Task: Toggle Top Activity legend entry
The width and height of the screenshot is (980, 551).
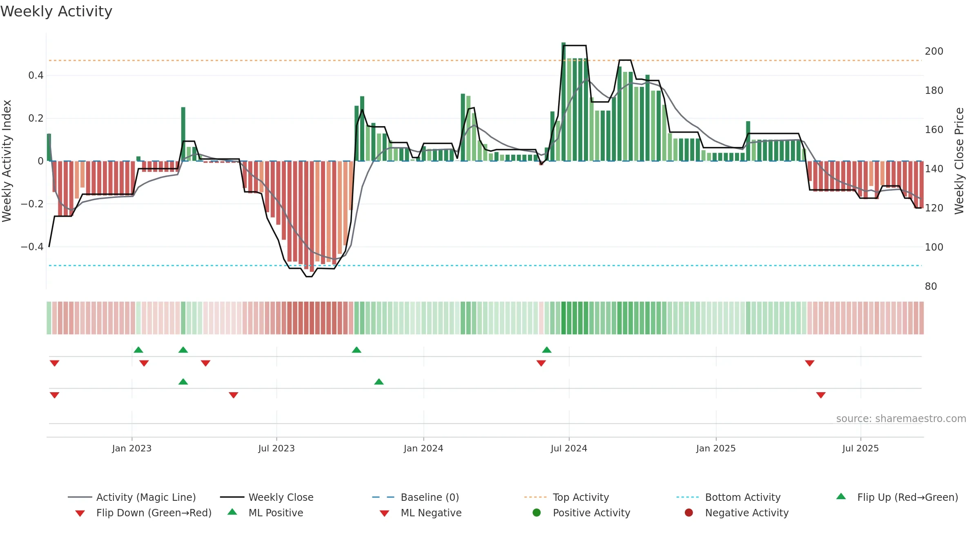Action: click(x=566, y=497)
